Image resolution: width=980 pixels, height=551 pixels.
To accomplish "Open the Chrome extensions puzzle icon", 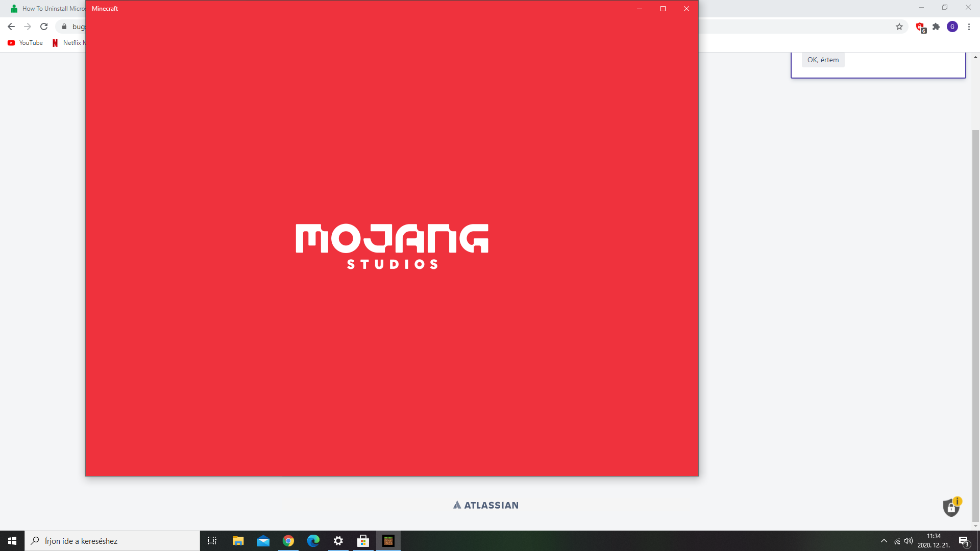I will 936,27.
